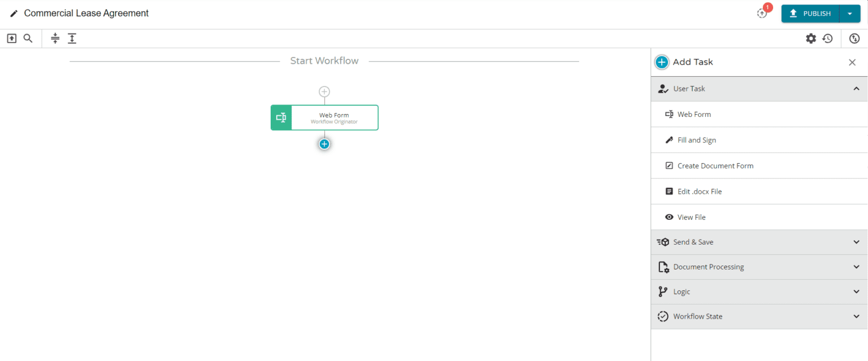
Task: Edit the workflow name with the pencil icon
Action: [x=14, y=13]
